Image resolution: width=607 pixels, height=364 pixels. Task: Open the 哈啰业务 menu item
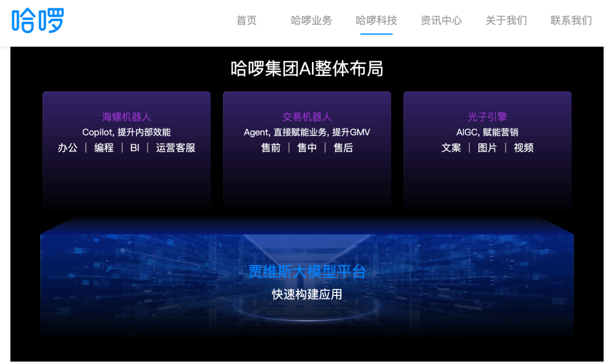coord(311,20)
